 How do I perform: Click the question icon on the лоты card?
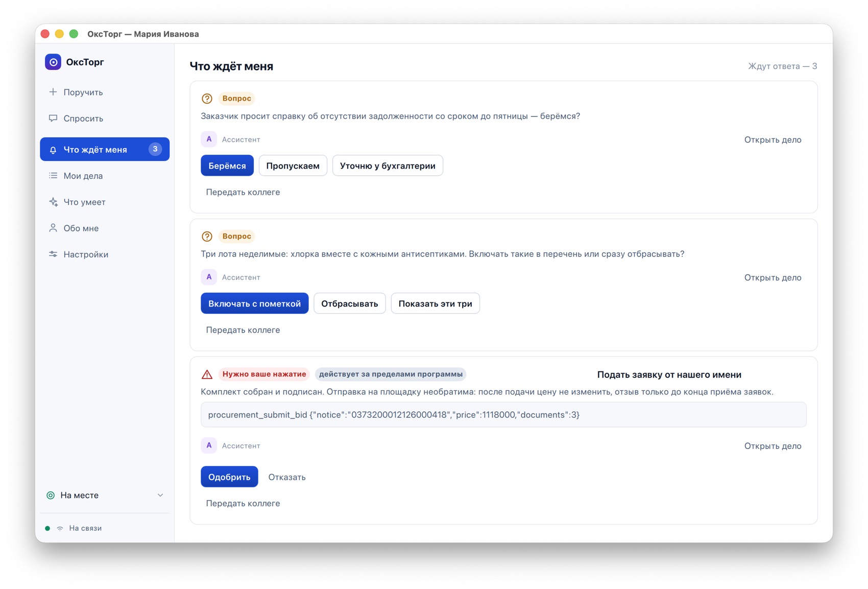click(207, 237)
